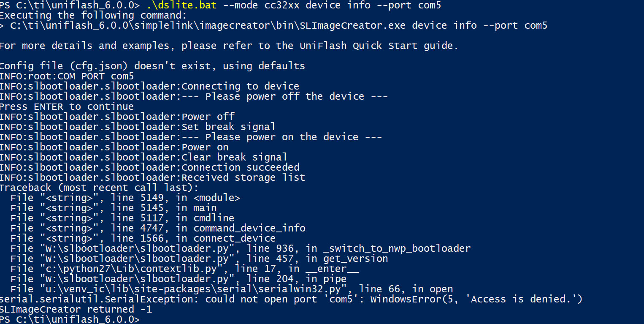Viewport: 644px width, 324px height.
Task: Click the 'INFO:root:COM PORT com5' line
Action: pyautogui.click(x=67, y=76)
